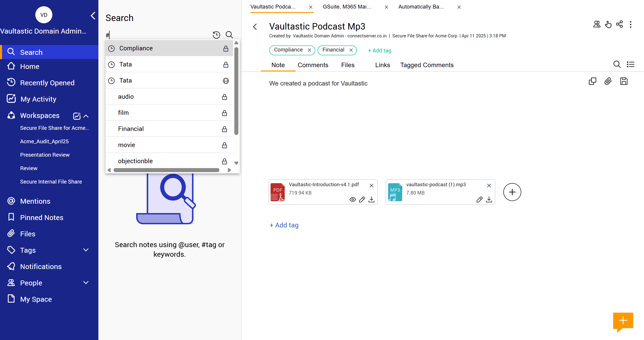Expand the Tags section in sidebar

coord(86,250)
